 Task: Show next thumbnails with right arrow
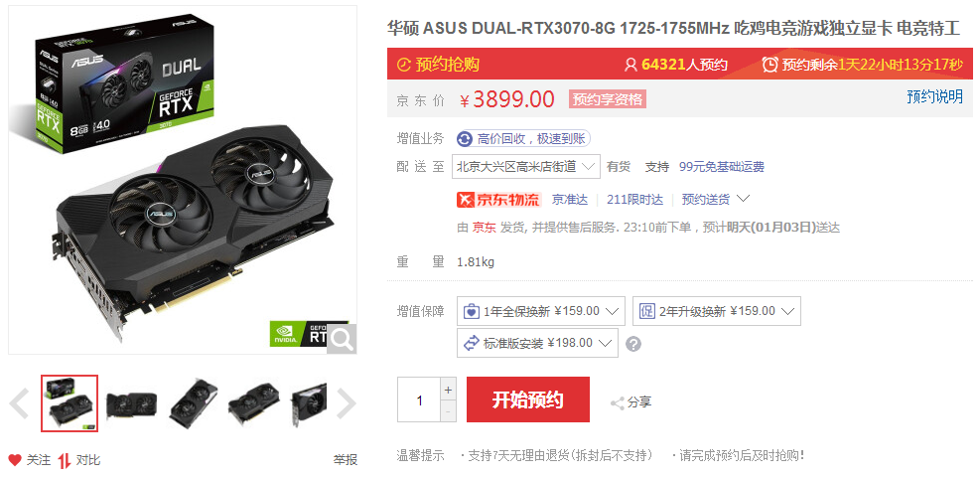tap(346, 403)
